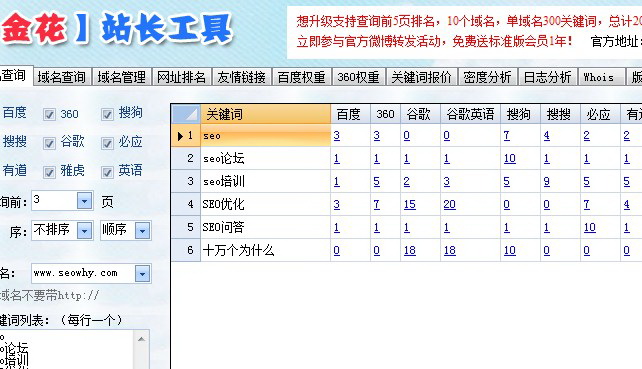Screen dimensions: 642x369
Task: Open the 百度 rank link for seo
Action: coord(337,136)
